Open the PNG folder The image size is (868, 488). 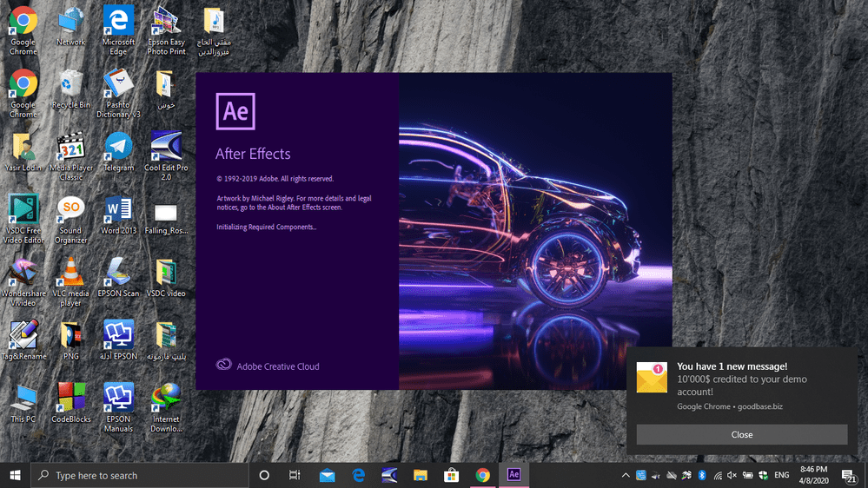click(71, 341)
